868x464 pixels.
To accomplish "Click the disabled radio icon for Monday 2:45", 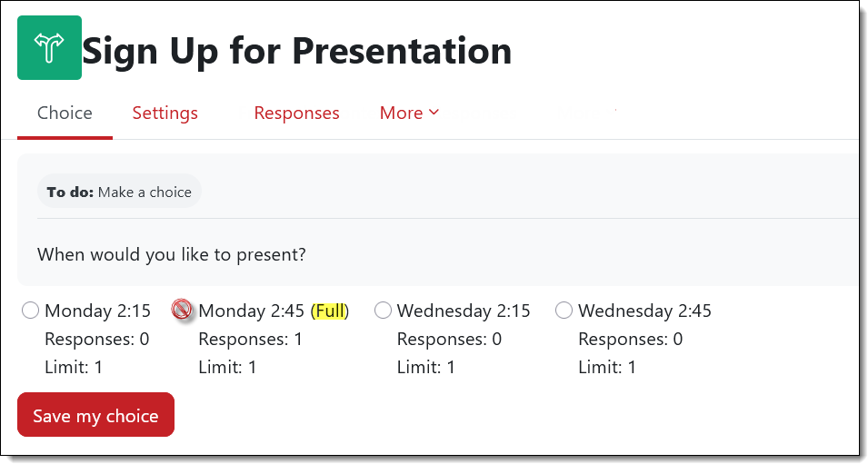I will 182,311.
